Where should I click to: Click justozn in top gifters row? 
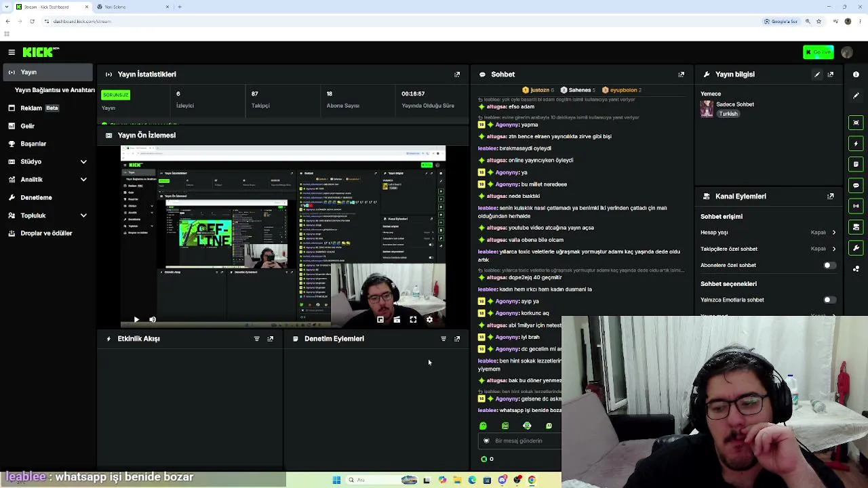(538, 90)
